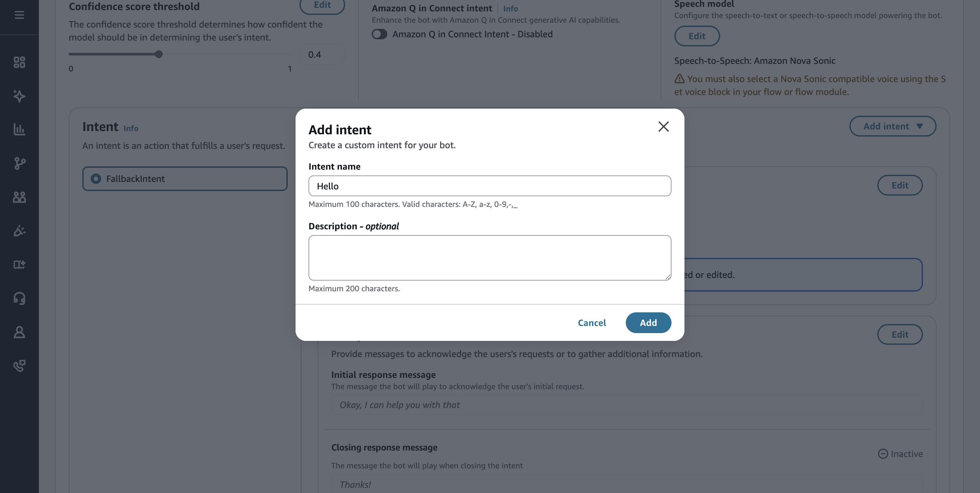The width and height of the screenshot is (980, 493).
Task: Close the Add intent dialog
Action: [x=663, y=126]
